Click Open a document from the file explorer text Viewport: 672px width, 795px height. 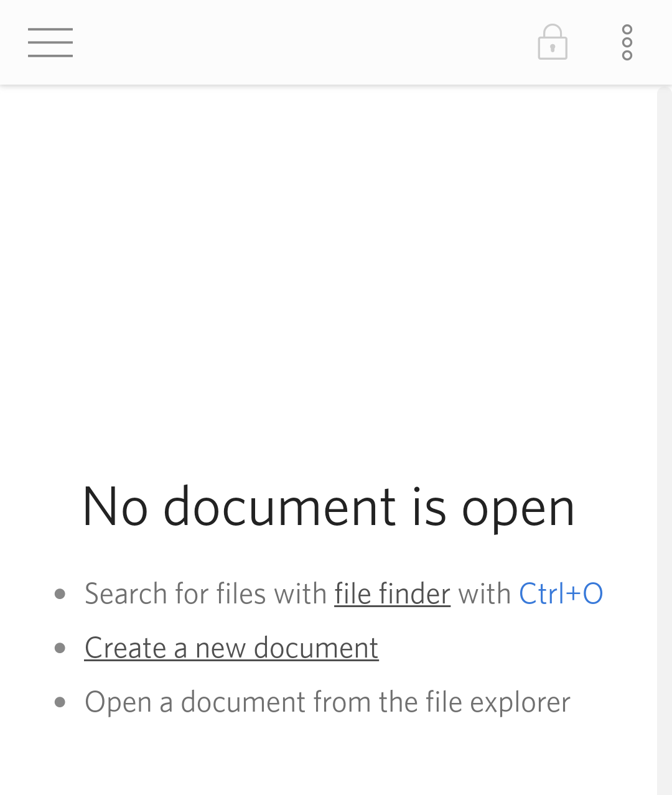[x=327, y=702]
